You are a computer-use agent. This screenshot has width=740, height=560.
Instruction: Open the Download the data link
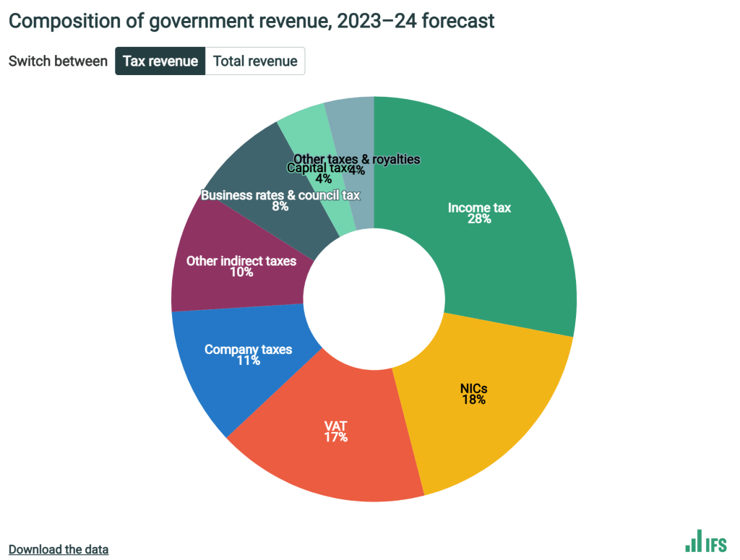pos(59,549)
